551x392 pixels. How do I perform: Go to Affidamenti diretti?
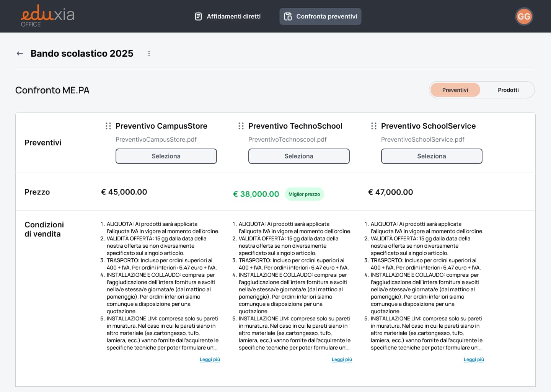point(228,16)
